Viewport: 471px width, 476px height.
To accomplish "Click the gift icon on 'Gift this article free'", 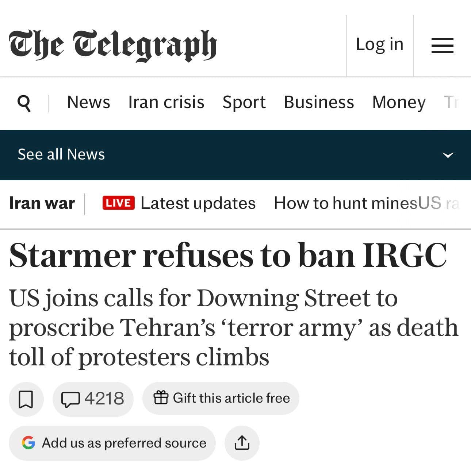I will point(161,398).
